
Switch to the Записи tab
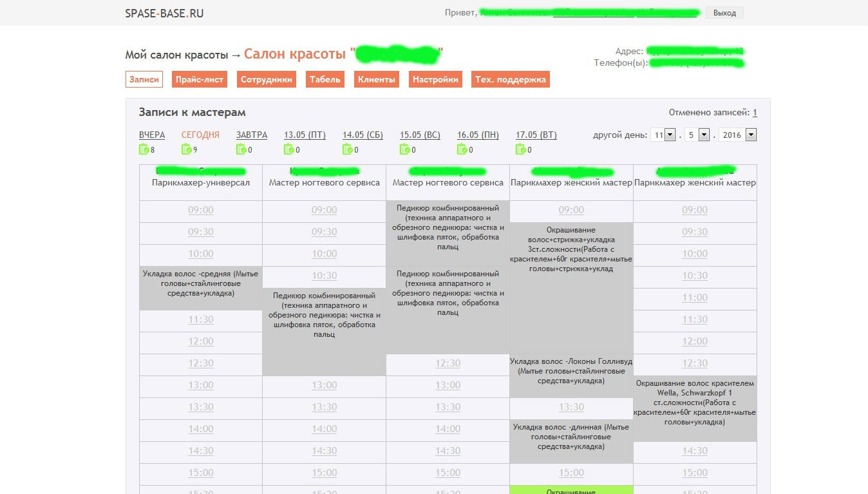click(x=144, y=79)
